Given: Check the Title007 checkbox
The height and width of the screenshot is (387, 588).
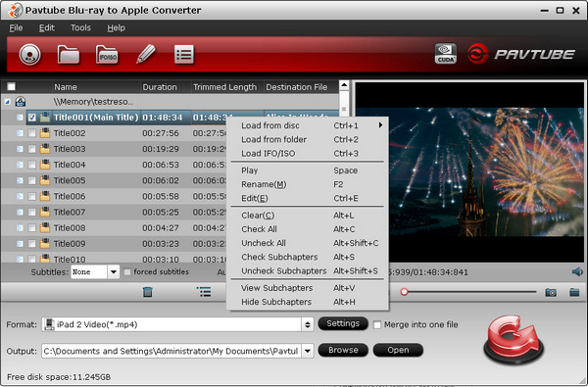Looking at the screenshot, I should tap(32, 212).
